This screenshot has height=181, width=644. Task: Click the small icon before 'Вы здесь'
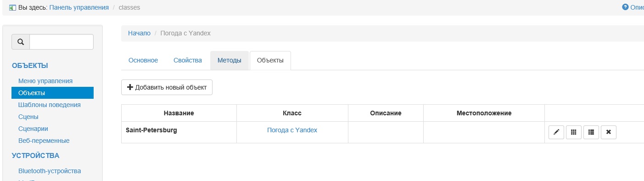click(12, 7)
